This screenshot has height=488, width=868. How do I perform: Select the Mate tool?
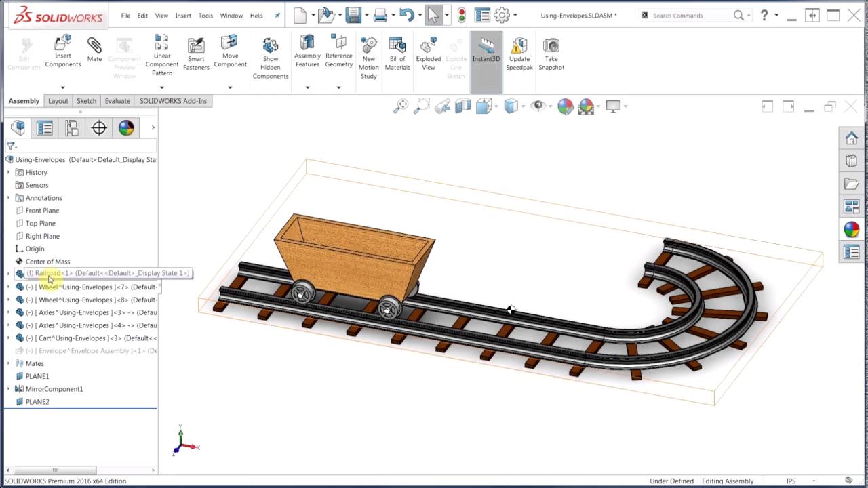94,49
